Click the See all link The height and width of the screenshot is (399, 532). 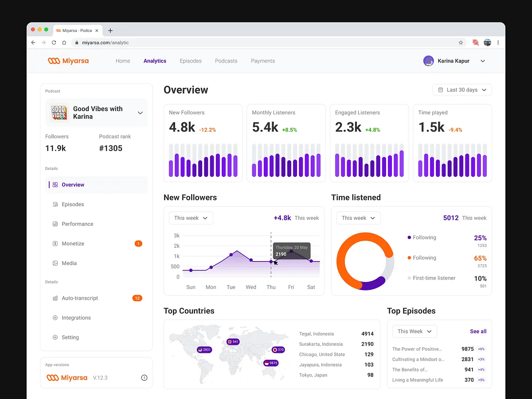[x=478, y=332]
